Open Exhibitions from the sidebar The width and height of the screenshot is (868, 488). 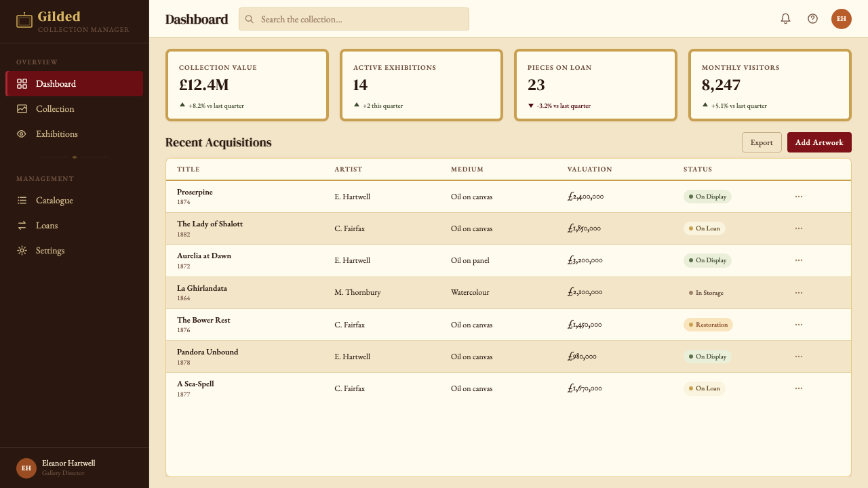pos(75,134)
